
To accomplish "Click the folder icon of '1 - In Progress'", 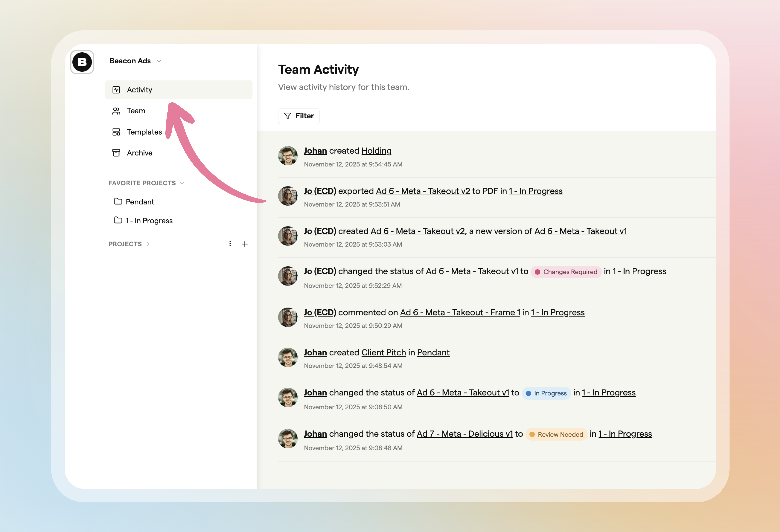I will pos(118,220).
